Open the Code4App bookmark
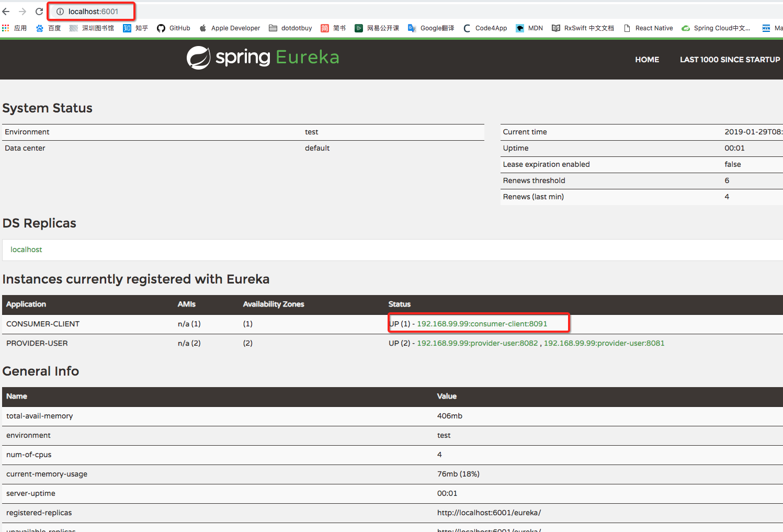Screen dimensions: 783x532 pos(485,28)
